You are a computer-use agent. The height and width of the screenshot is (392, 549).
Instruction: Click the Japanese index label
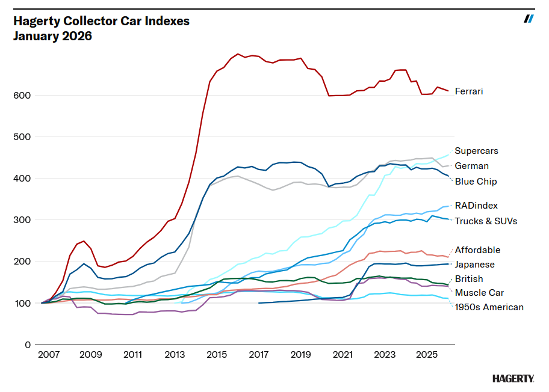pyautogui.click(x=474, y=265)
